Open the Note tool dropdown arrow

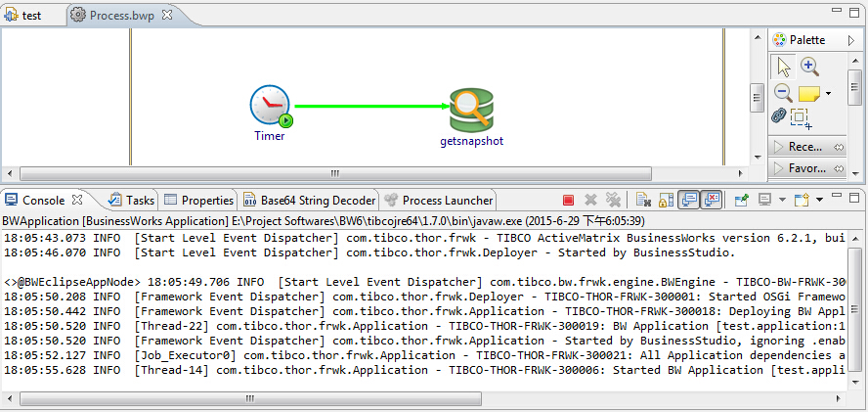pyautogui.click(x=828, y=94)
